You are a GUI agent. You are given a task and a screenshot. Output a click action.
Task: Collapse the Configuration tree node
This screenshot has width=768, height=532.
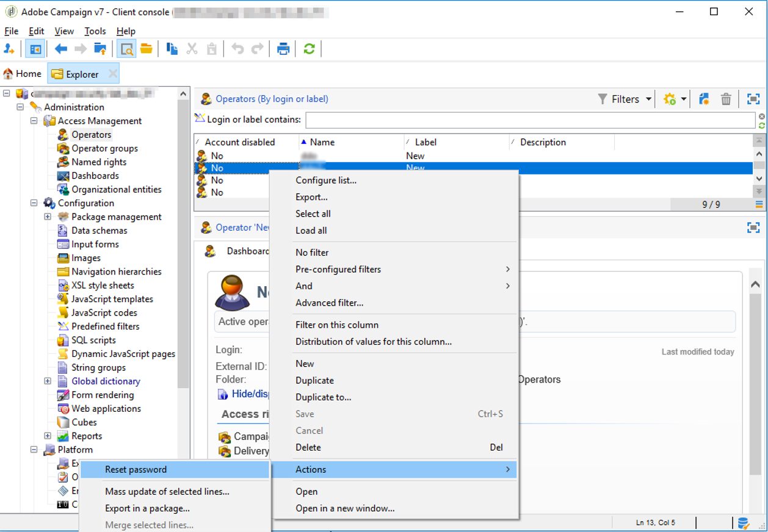34,203
